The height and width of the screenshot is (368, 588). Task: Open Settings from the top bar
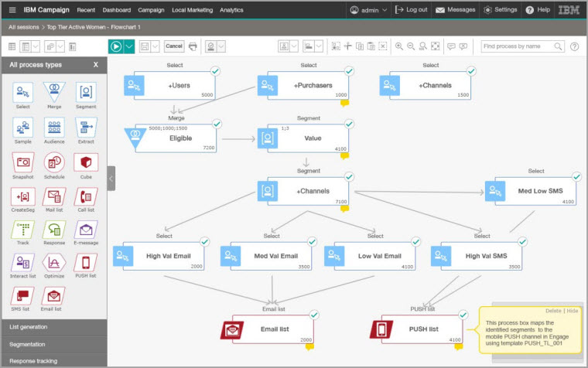[501, 10]
